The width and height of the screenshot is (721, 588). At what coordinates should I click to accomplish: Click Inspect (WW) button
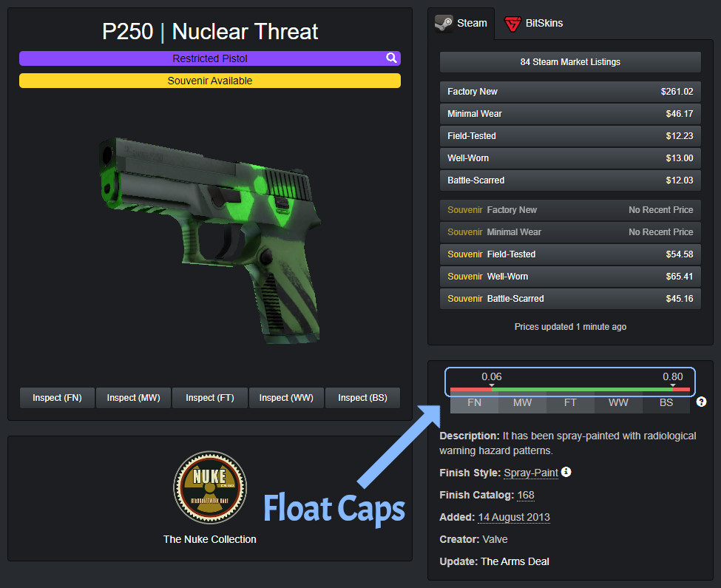pos(286,398)
